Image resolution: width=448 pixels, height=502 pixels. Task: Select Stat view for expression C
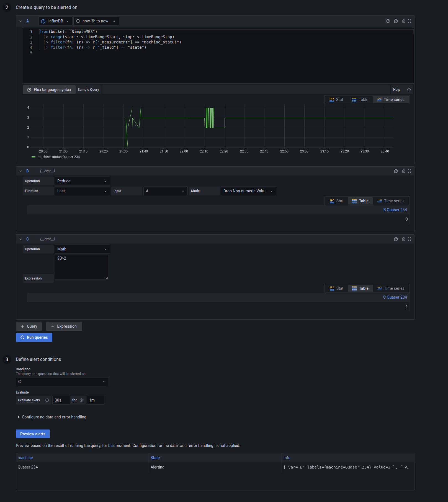[336, 288]
